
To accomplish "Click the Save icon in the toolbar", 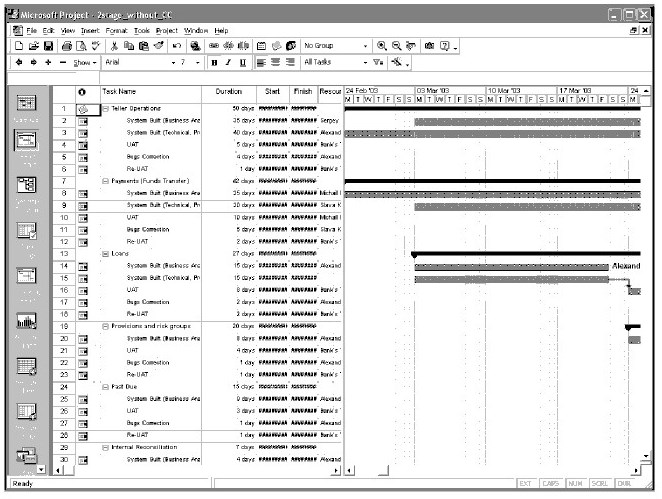I will pos(48,46).
